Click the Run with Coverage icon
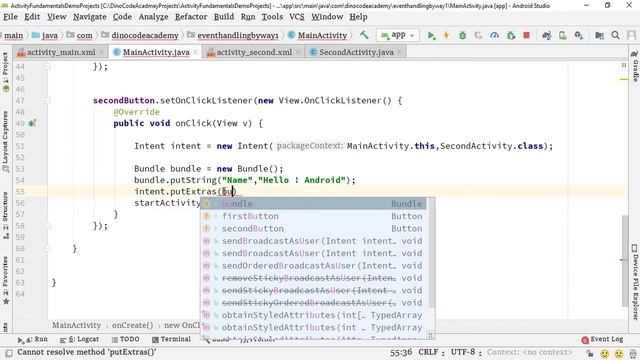The image size is (640, 360). click(x=478, y=36)
